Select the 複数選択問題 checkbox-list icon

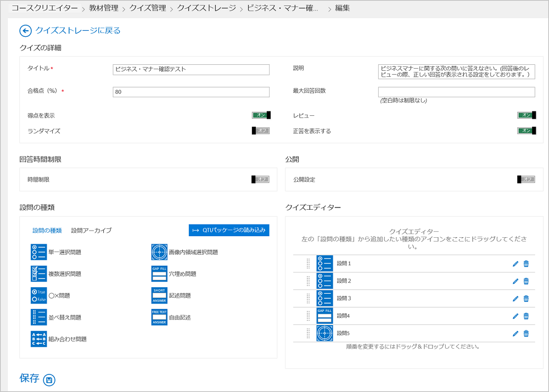point(39,273)
